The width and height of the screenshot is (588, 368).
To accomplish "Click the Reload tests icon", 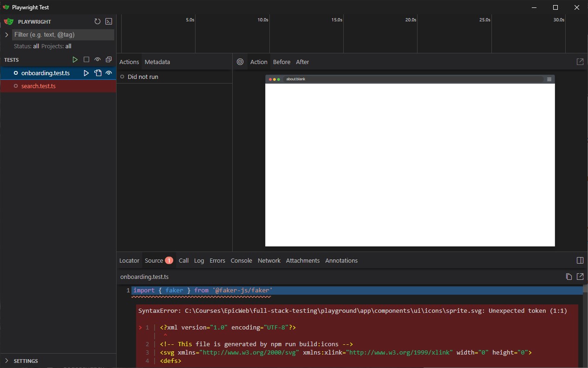I will 98,21.
